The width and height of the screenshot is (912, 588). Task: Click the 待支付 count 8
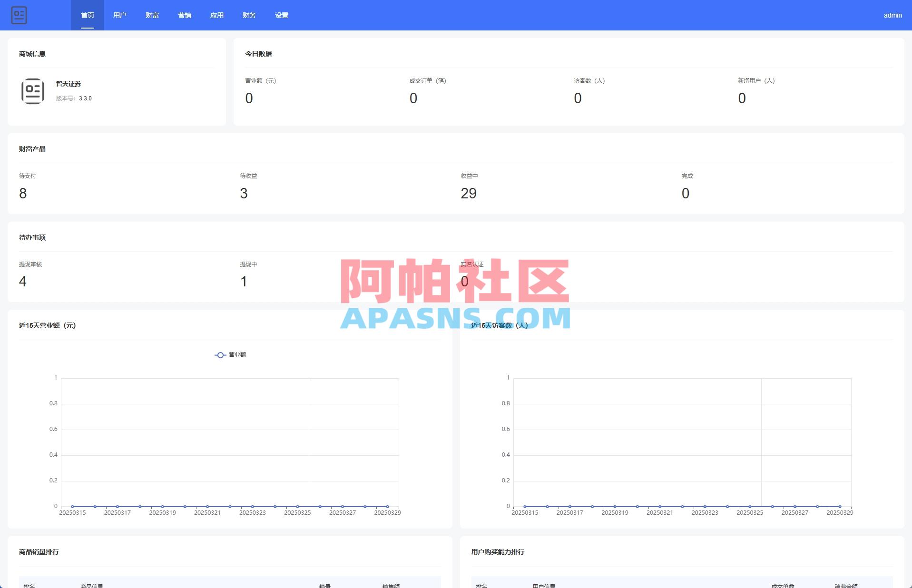[22, 193]
